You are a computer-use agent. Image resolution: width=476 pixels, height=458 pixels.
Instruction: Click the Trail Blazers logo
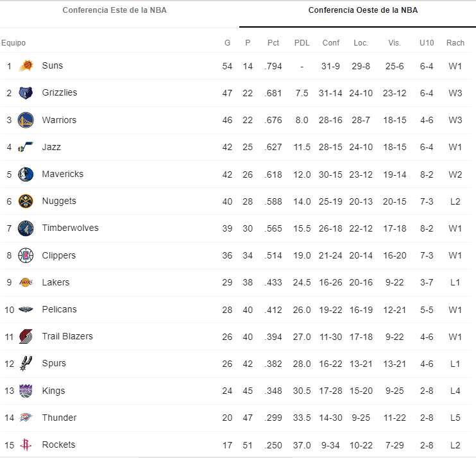[x=26, y=336]
